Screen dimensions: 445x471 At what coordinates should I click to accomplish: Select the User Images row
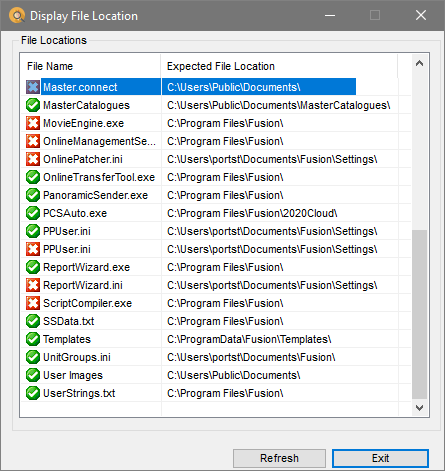(216, 375)
